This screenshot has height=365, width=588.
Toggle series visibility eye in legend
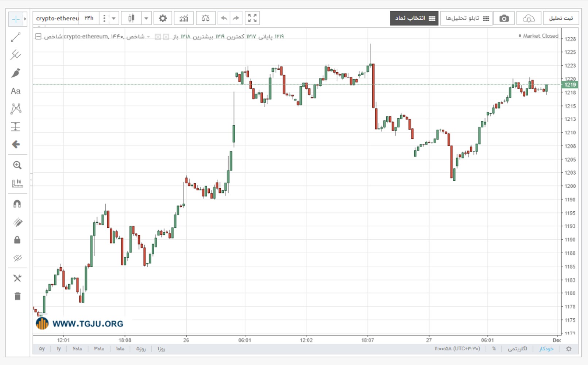coord(158,37)
